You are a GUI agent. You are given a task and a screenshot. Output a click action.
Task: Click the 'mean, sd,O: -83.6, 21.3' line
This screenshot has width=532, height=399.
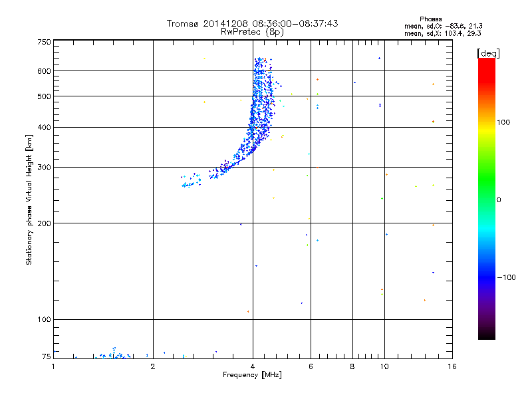[x=443, y=26]
